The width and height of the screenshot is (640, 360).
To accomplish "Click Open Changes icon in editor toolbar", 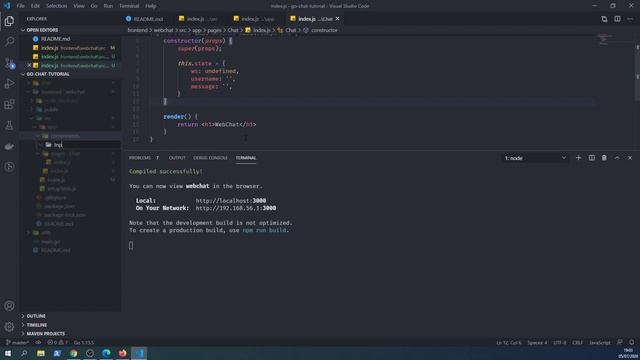I will point(604,19).
